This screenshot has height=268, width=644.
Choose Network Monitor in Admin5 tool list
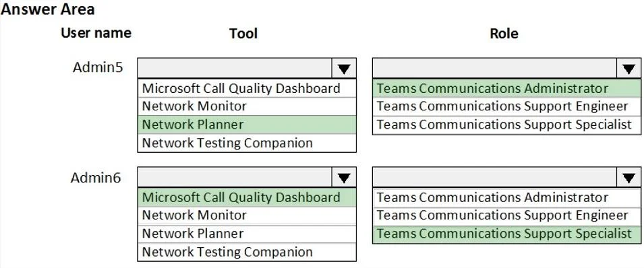(x=247, y=106)
